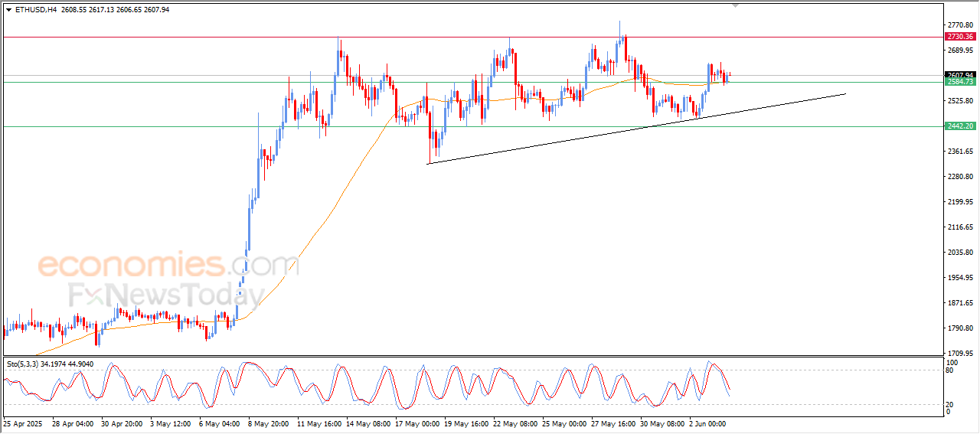The image size is (980, 434).
Task: Click the 2689.95 price axis label
Action: click(959, 51)
